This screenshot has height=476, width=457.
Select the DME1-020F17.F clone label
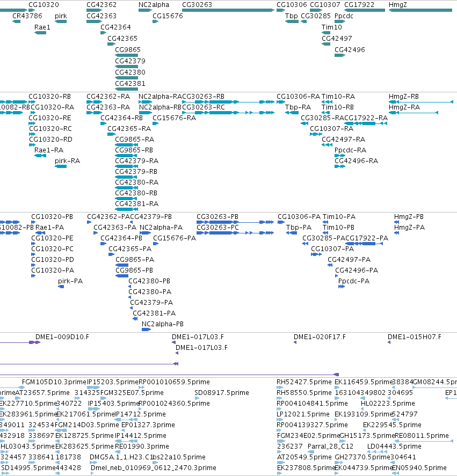click(320, 336)
